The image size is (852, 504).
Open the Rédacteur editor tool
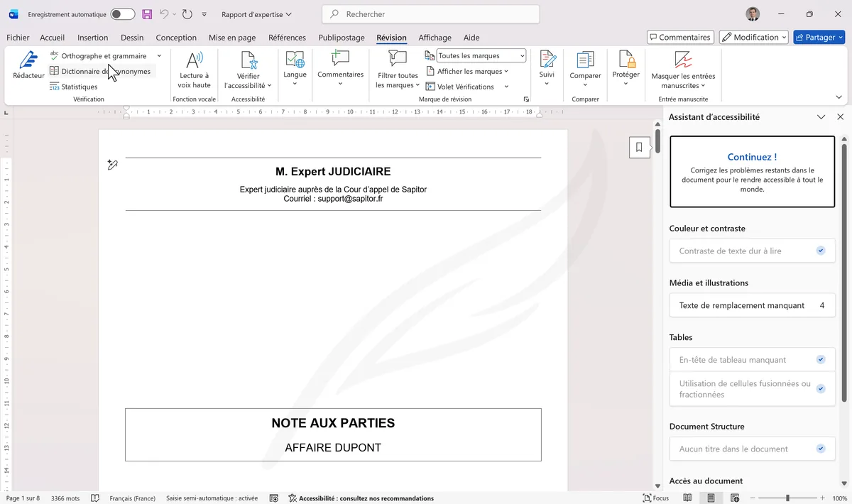(28, 65)
